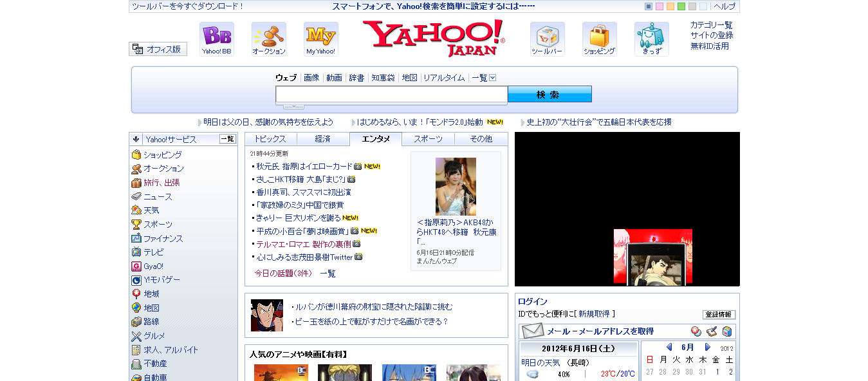Click the 登録情報 button
Image resolution: width=868 pixels, height=381 pixels.
pyautogui.click(x=719, y=315)
